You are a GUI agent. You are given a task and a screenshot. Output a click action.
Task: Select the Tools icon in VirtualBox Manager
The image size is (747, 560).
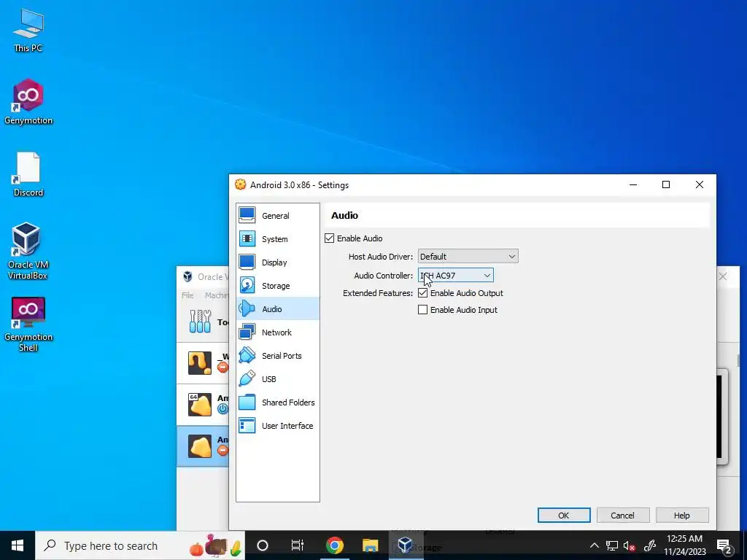[x=200, y=322]
